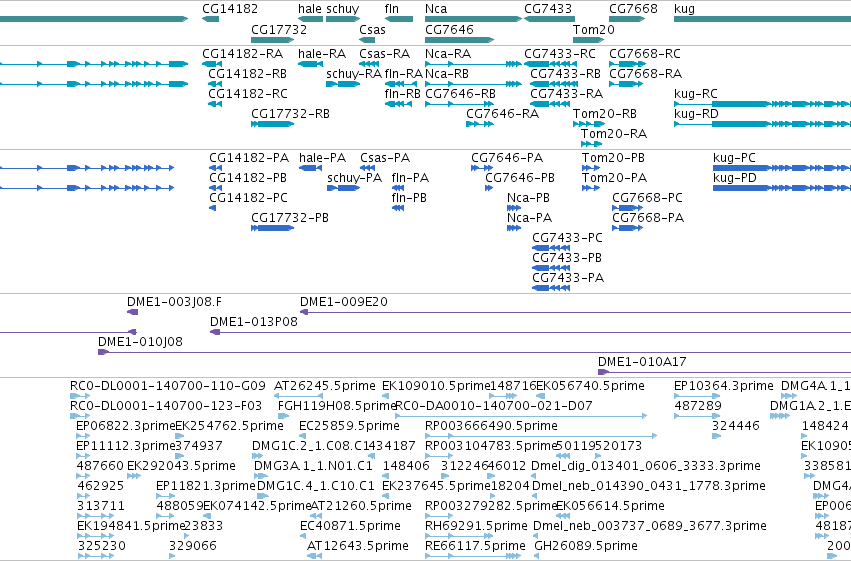Click transcript schuy-RA
Screen dimensions: 851x561
point(354,74)
